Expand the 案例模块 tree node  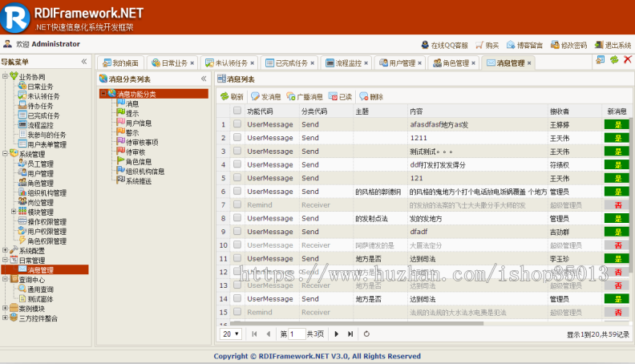click(6, 308)
